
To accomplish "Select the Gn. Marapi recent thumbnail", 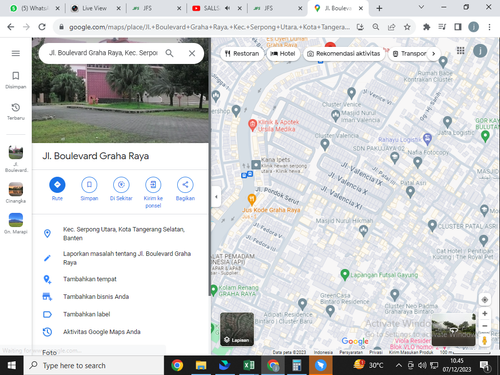I will click(16, 223).
